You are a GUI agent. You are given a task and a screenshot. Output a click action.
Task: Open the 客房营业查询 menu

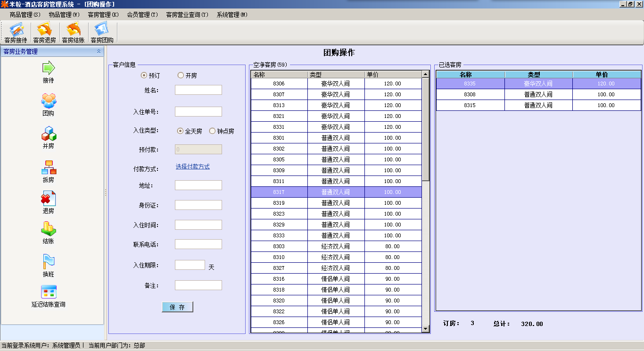point(187,15)
